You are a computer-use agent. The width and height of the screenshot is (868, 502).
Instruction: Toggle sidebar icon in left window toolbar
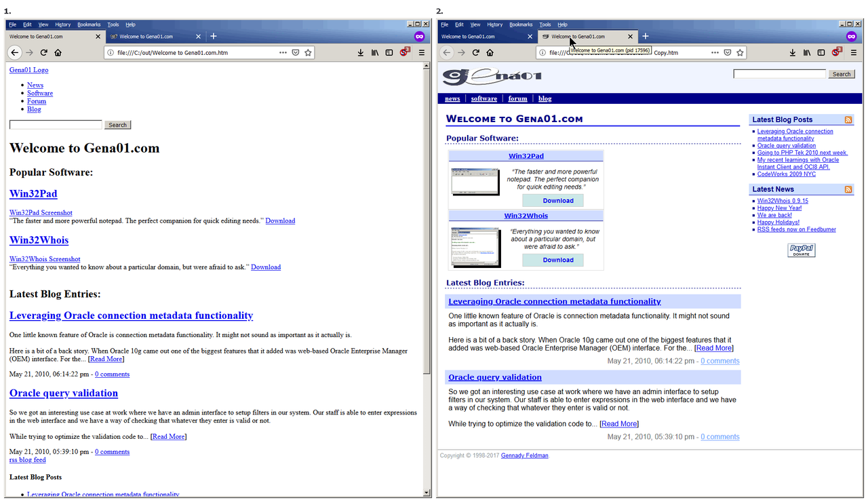point(389,52)
